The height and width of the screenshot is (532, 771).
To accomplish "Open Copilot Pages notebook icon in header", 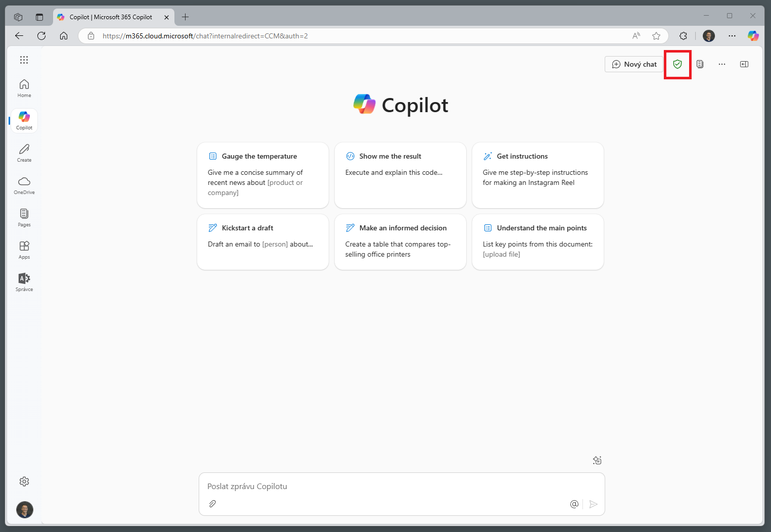I will click(700, 64).
